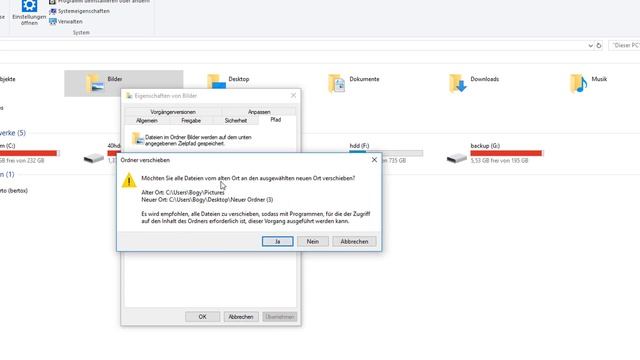640x360 pixels.
Task: Click the backup (G:) usage bar
Action: 507,153
